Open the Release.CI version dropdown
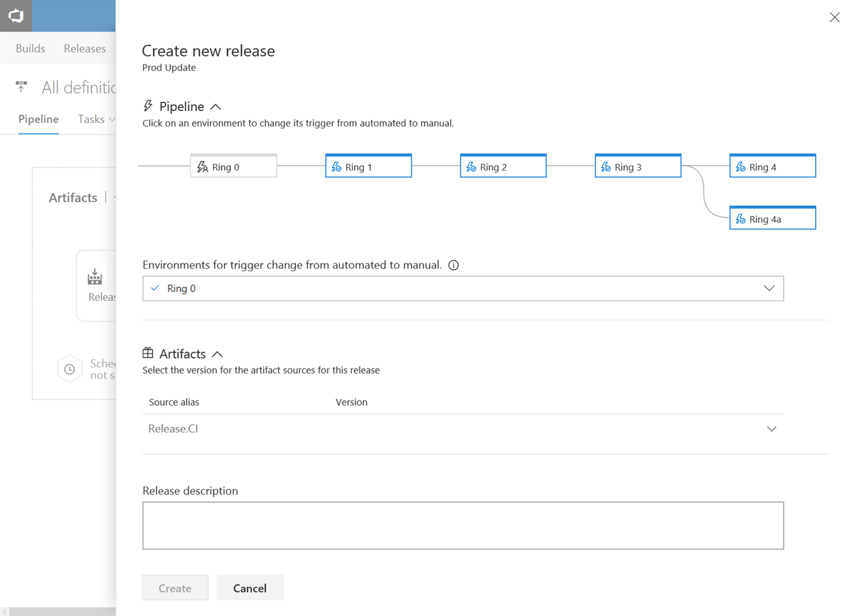This screenshot has width=854, height=616. tap(771, 429)
